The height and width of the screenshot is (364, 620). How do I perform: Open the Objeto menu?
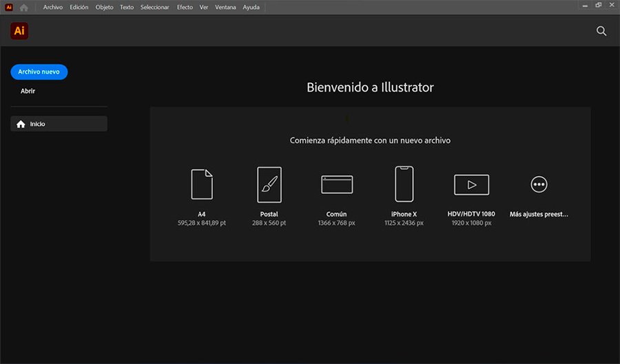pyautogui.click(x=105, y=7)
